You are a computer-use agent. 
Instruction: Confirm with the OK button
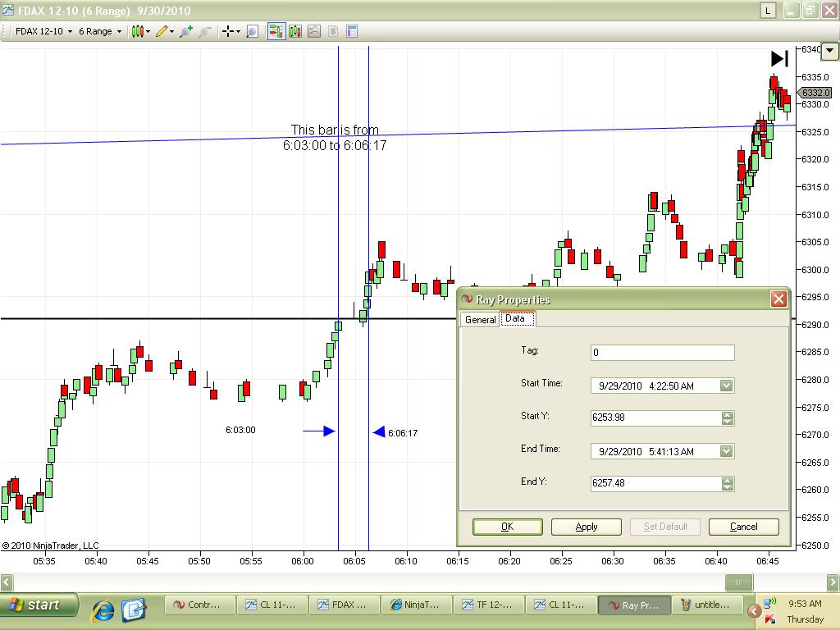[507, 527]
